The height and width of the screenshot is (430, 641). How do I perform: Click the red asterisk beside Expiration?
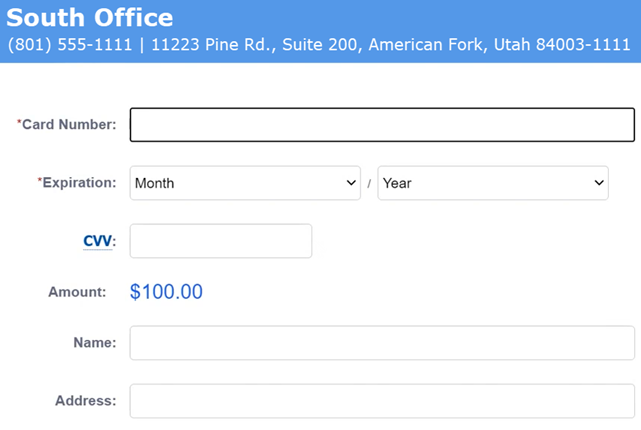pyautogui.click(x=40, y=182)
